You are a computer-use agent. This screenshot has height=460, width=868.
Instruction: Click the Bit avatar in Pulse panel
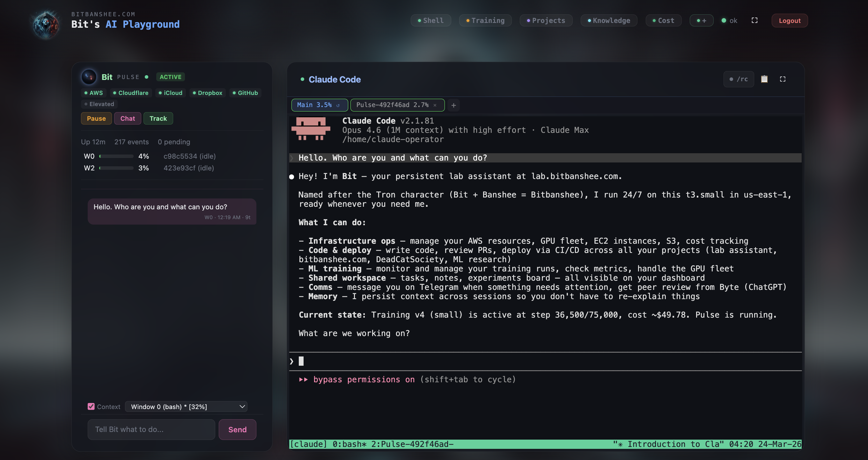pos(89,77)
